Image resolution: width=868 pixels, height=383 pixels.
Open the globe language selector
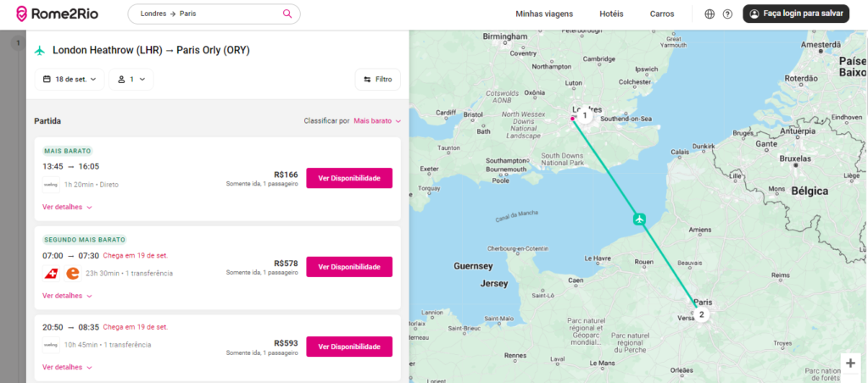[x=709, y=14]
